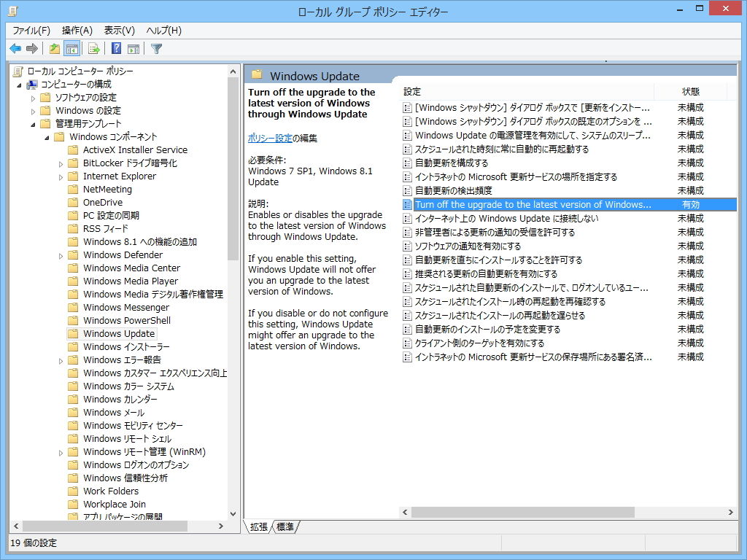Click the policy icon beside クライアント側のターゲットを有効にする
747x560 pixels.
(x=407, y=343)
